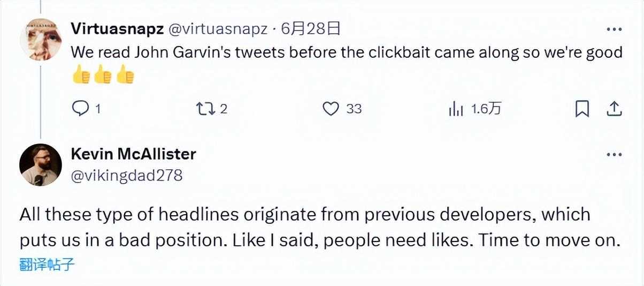Visit the @vikingdad278 handle
The width and height of the screenshot is (644, 286).
(126, 175)
